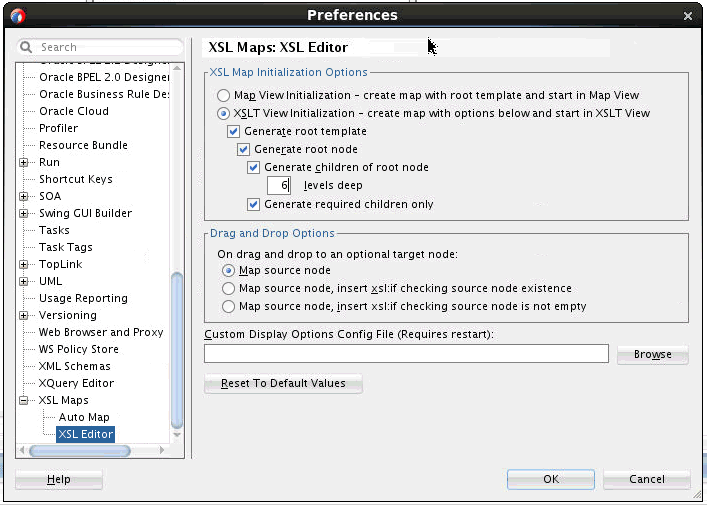Toggle Generate children of root node
Image resolution: width=707 pixels, height=505 pixels.
pos(253,167)
